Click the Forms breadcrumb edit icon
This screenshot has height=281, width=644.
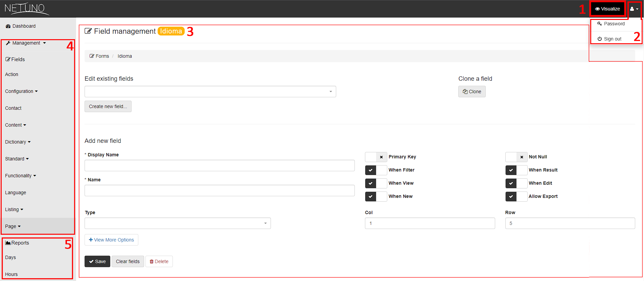(92, 56)
